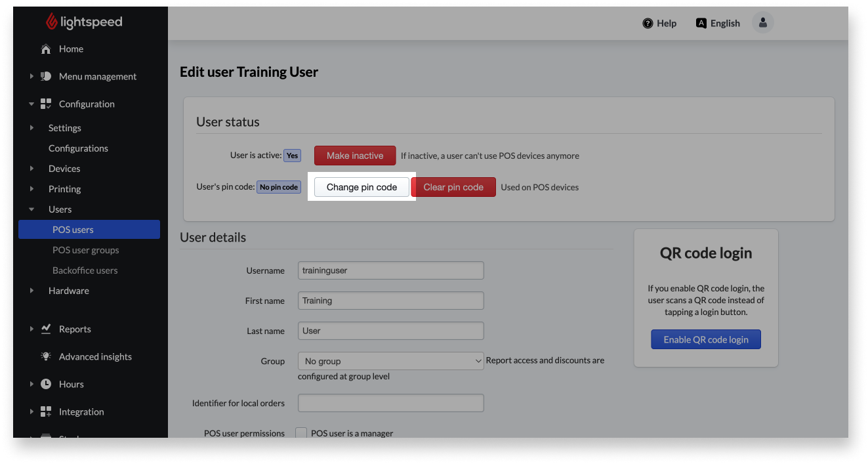Screen dimensions: 868x464
Task: Check the POS user is a manager checkbox
Action: tap(301, 433)
